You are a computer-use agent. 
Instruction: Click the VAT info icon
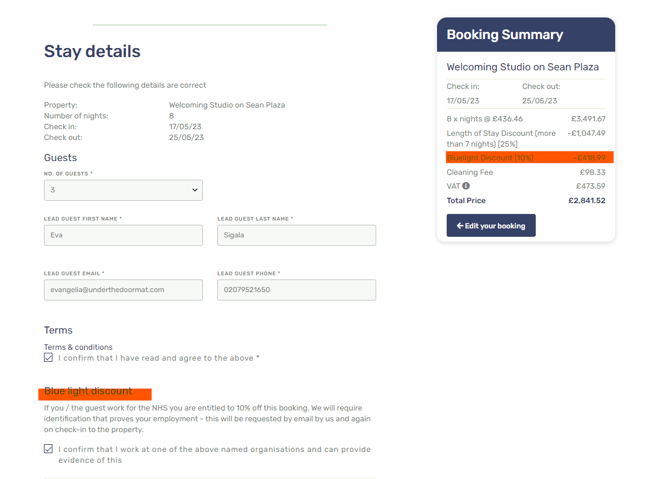466,186
